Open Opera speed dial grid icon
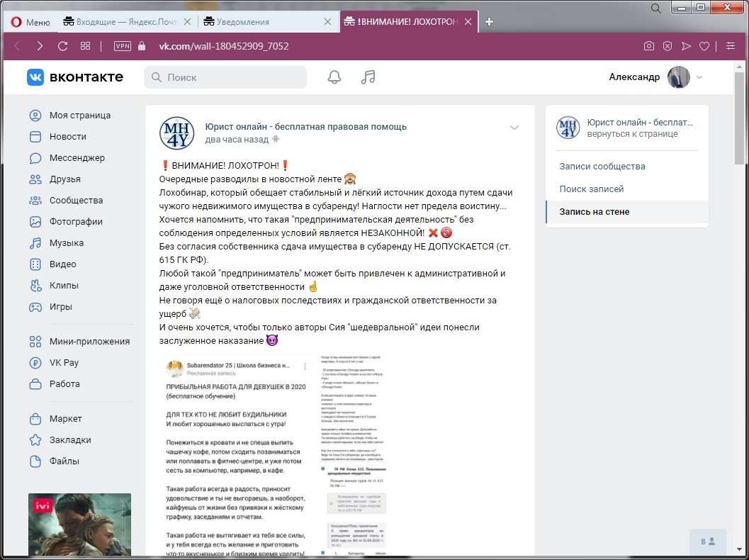 [x=86, y=46]
